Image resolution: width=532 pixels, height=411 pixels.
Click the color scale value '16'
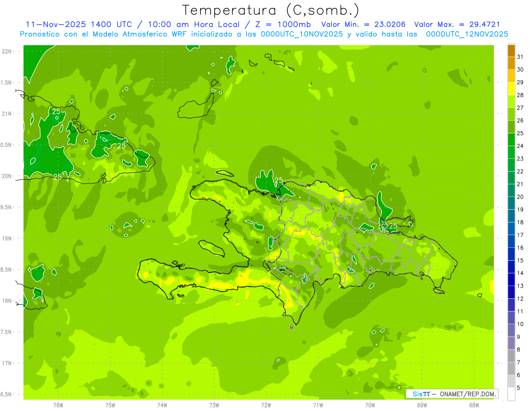click(520, 248)
